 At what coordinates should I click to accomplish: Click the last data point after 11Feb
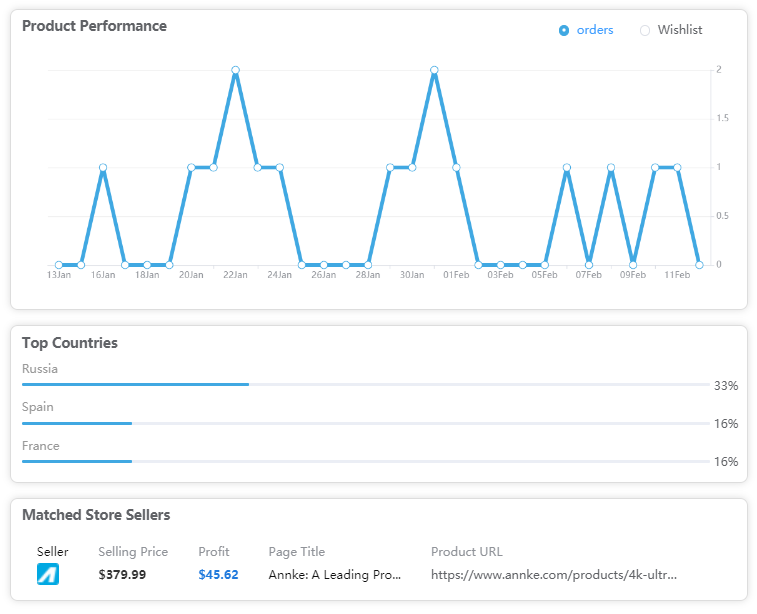click(699, 265)
